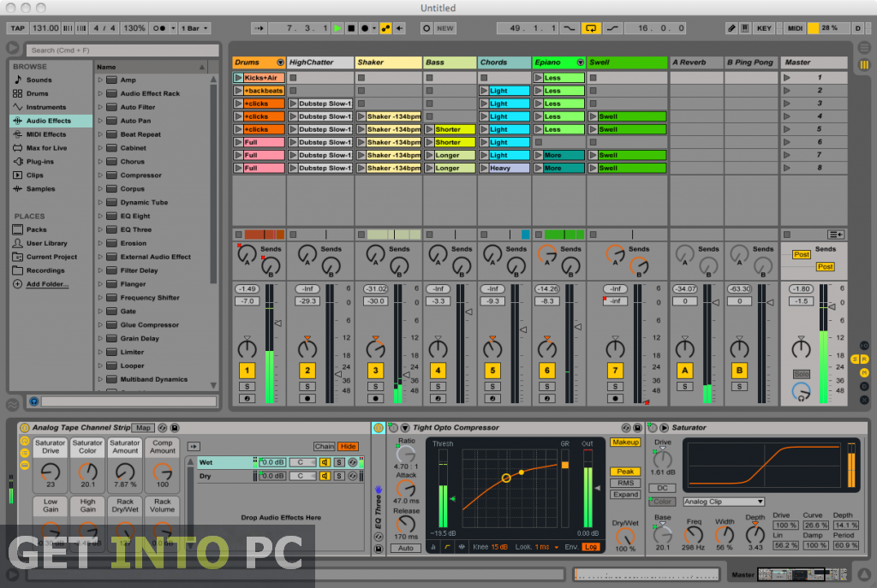
Task: Select Audio Effects in the browser sidebar
Action: [x=48, y=121]
